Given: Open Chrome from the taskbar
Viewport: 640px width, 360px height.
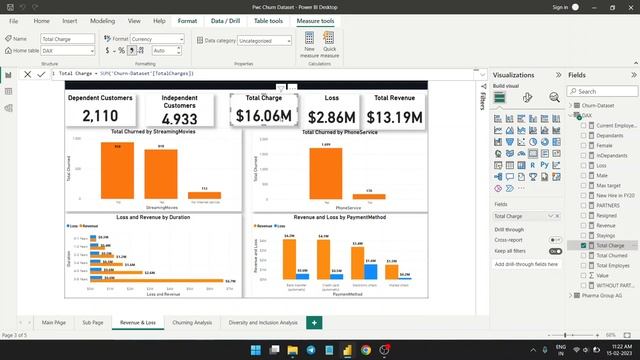Looking at the screenshot, I should pos(366,350).
